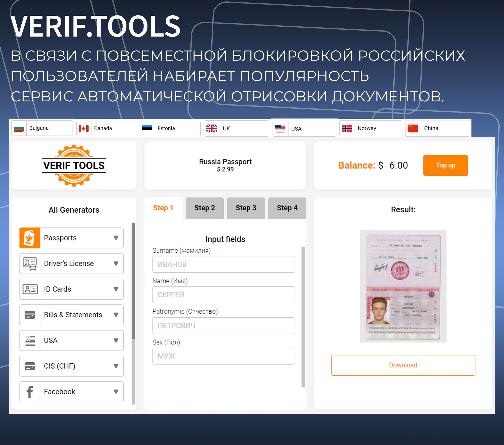Viewport: 504px width, 445px height.
Task: Click the Russia Passport title text
Action: point(225,162)
